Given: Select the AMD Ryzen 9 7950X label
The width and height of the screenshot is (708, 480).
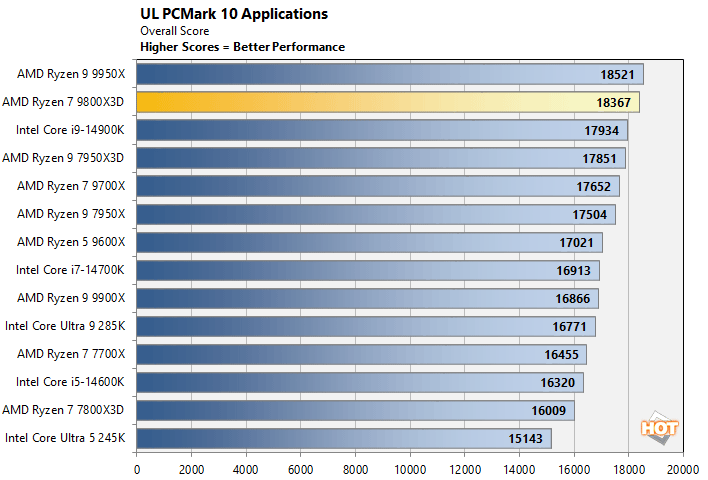Looking at the screenshot, I should 71,214.
